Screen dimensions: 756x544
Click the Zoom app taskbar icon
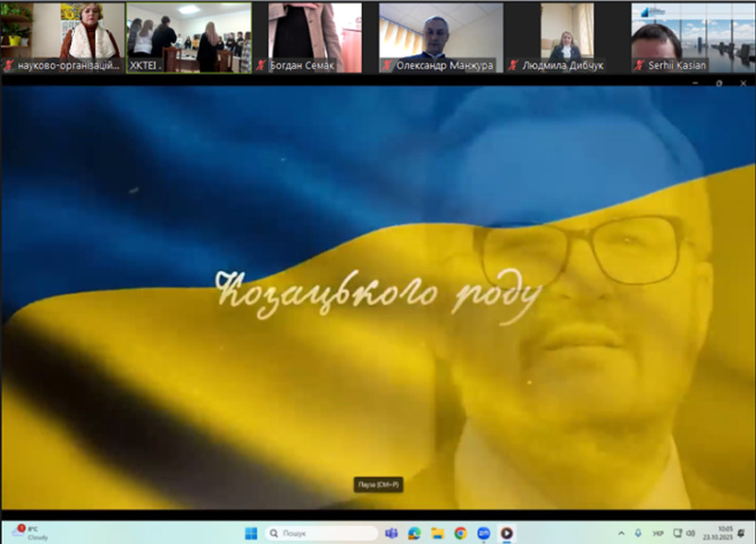pyautogui.click(x=484, y=533)
